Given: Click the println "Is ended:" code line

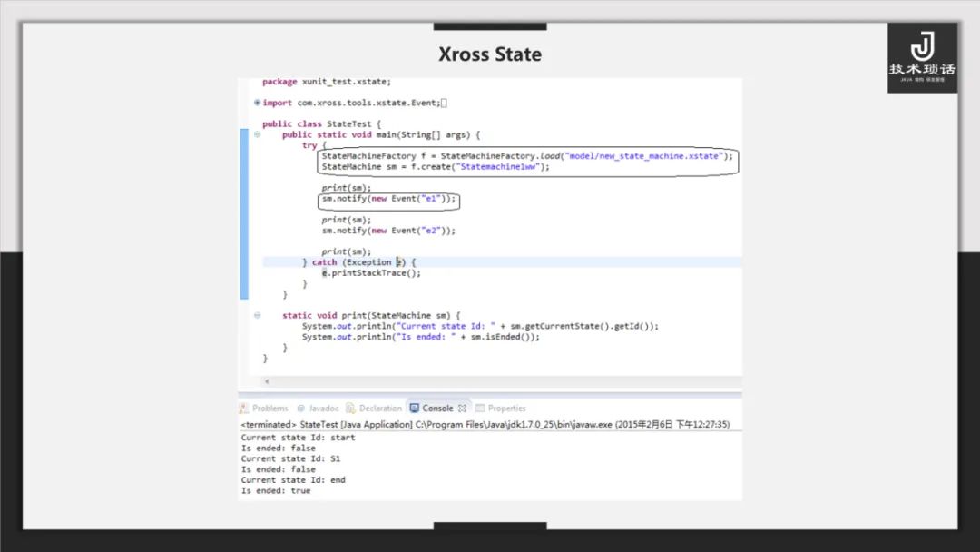Looking at the screenshot, I should coord(421,336).
